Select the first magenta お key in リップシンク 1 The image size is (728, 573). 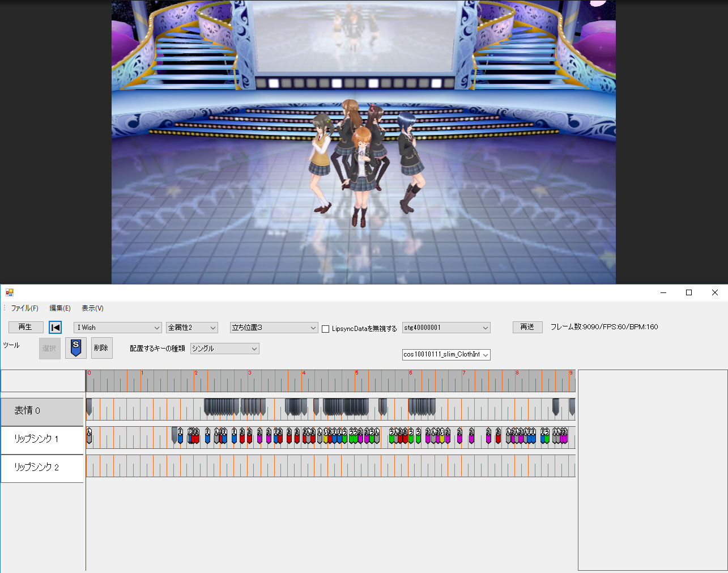tap(260, 435)
